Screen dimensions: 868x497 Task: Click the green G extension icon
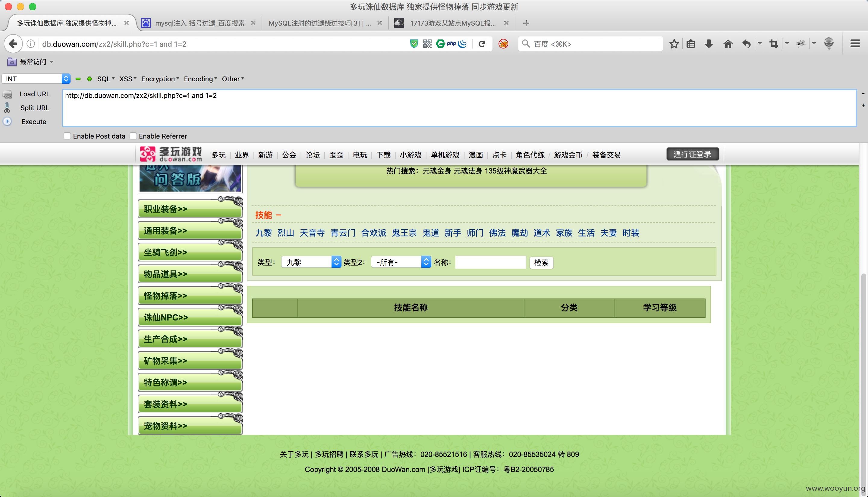[x=441, y=44]
